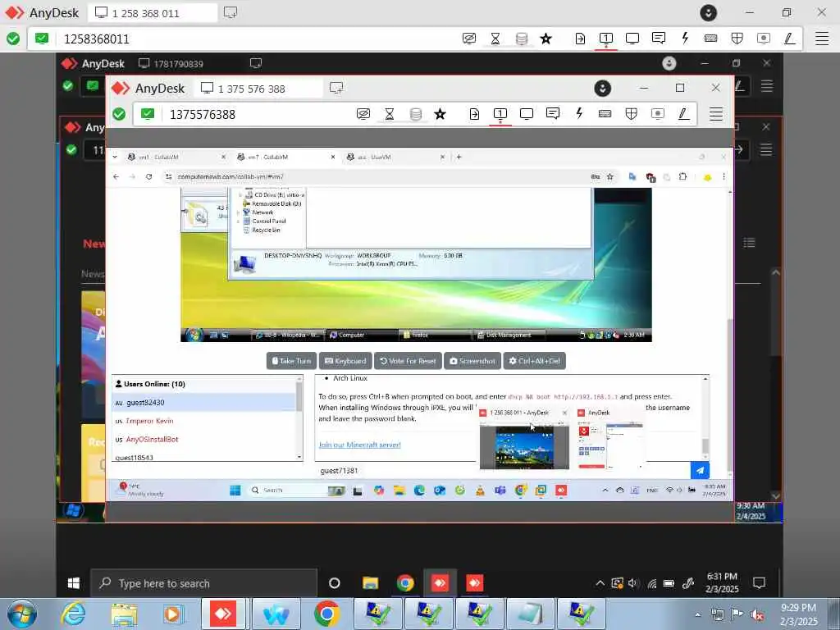
Task: Select the 1 375 576 388 session tab
Action: tap(258, 89)
